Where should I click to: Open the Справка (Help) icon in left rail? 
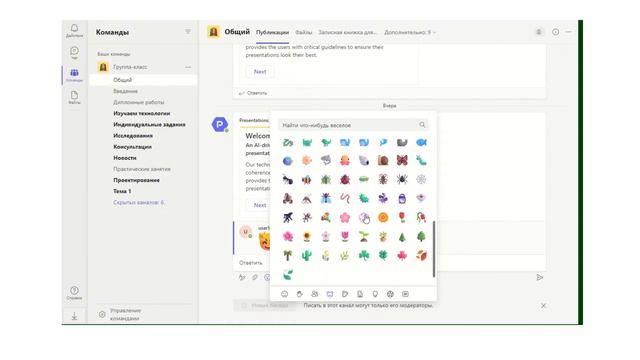pyautogui.click(x=74, y=293)
